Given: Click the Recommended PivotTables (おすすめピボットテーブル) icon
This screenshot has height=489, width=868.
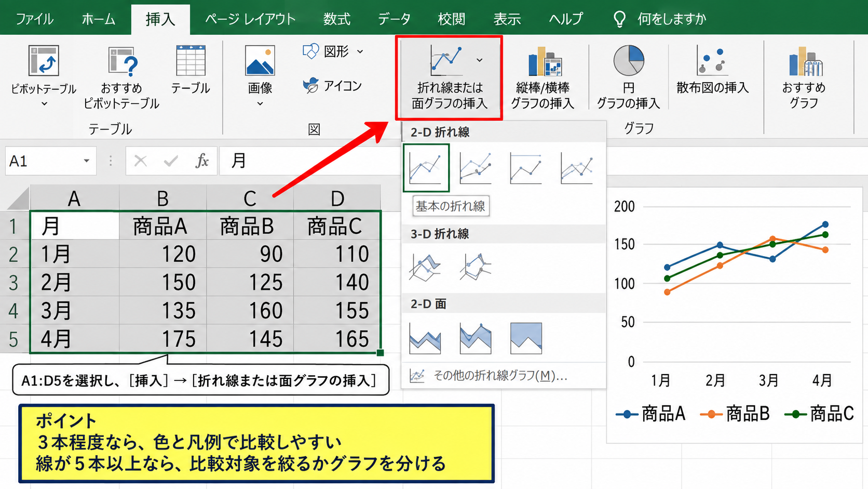Looking at the screenshot, I should [x=123, y=62].
